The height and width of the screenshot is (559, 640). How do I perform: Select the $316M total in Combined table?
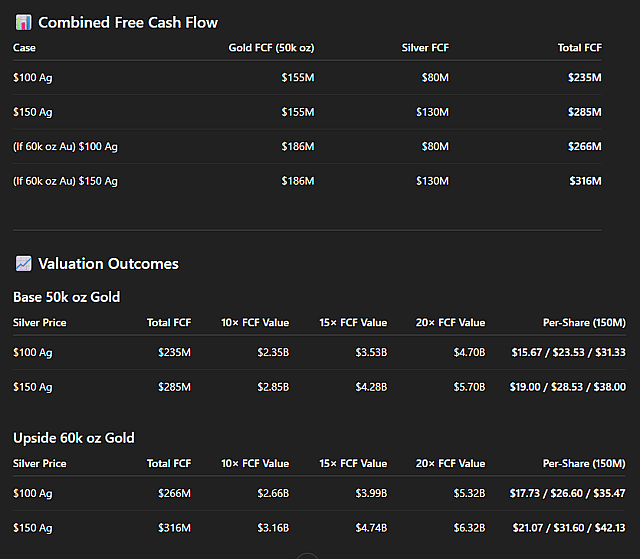tap(585, 181)
